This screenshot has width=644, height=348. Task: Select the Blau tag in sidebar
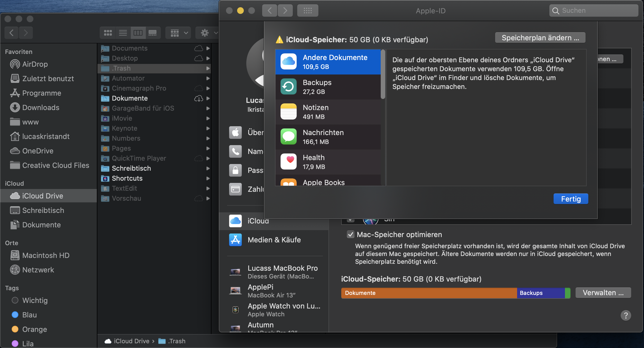click(29, 315)
